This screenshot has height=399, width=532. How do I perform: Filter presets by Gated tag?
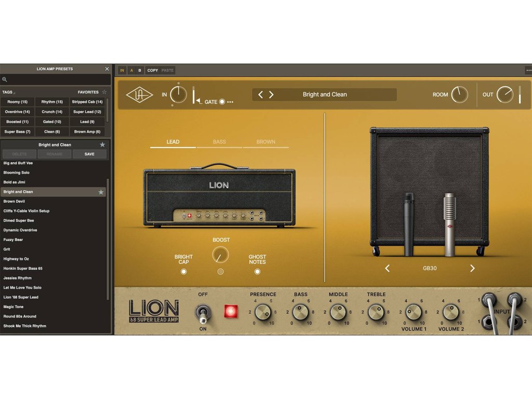[52, 122]
